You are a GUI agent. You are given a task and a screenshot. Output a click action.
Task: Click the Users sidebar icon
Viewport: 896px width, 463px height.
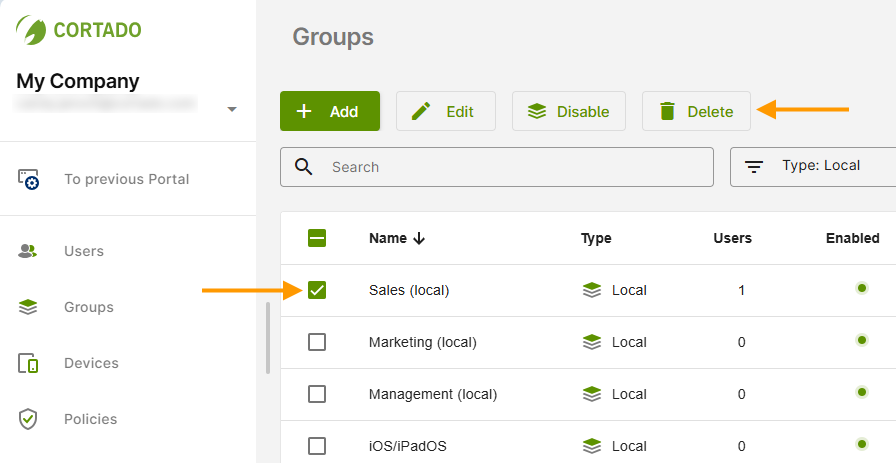pyautogui.click(x=27, y=251)
